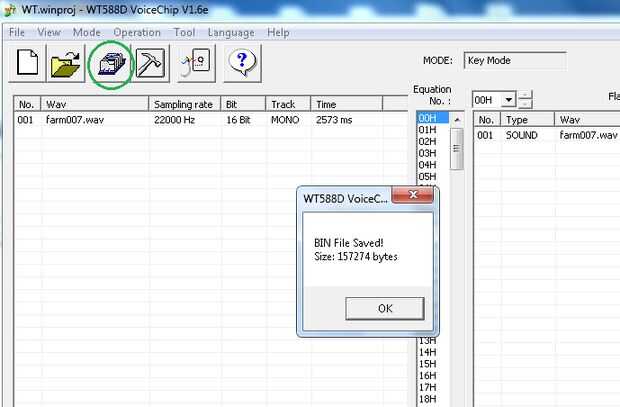Select equation 15H in the list

(433, 364)
